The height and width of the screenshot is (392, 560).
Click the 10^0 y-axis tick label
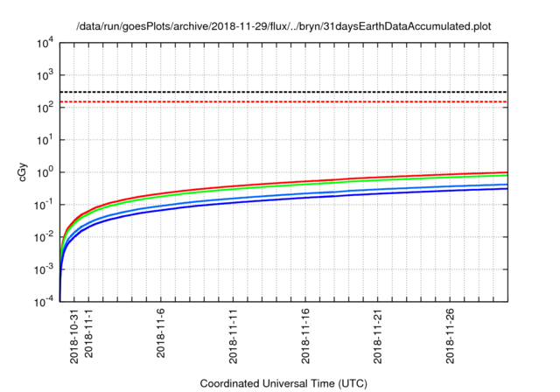click(44, 172)
